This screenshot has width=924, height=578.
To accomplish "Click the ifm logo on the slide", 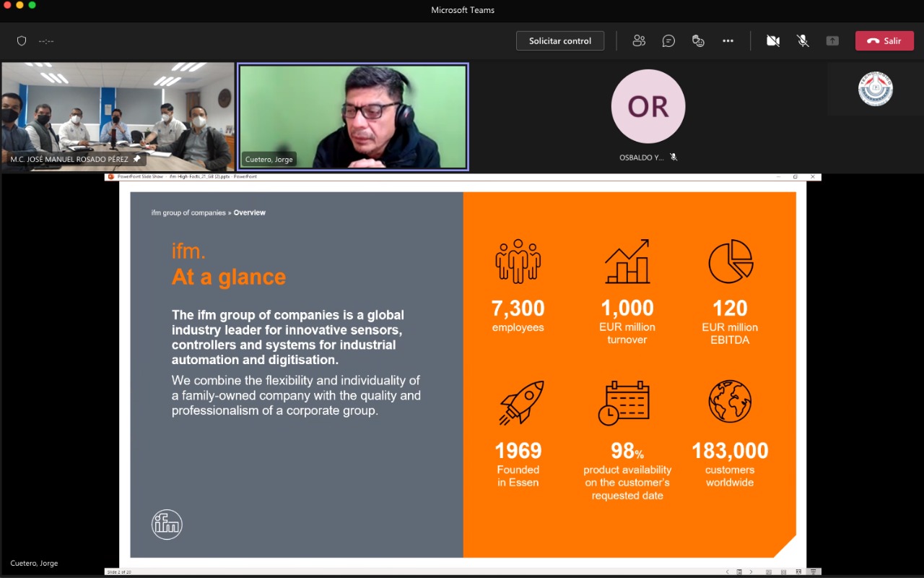I will coord(167,525).
